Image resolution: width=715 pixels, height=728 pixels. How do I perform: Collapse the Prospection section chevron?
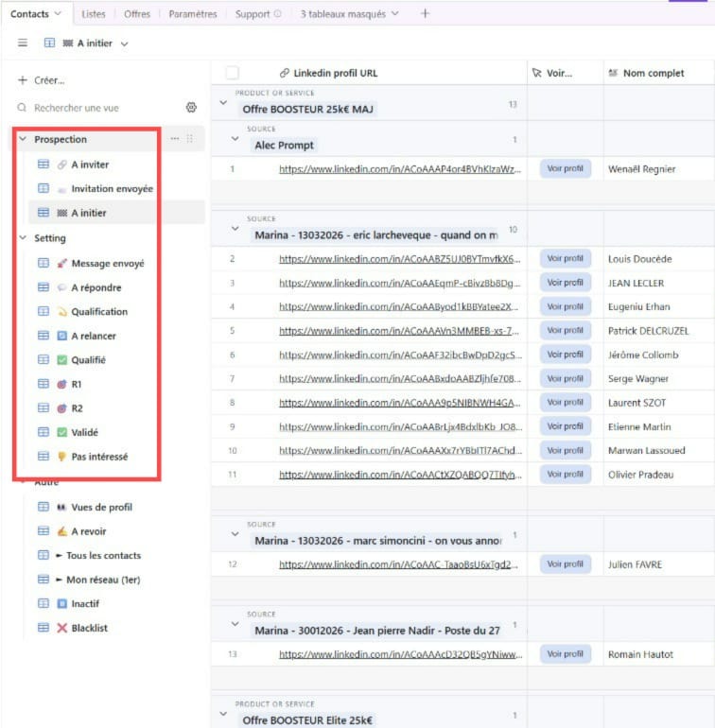[23, 139]
